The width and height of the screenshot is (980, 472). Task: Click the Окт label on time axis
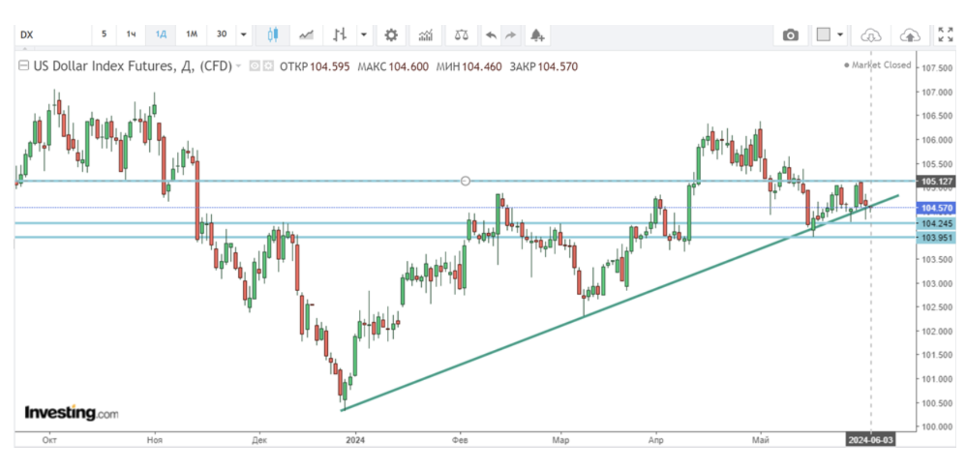[49, 440]
